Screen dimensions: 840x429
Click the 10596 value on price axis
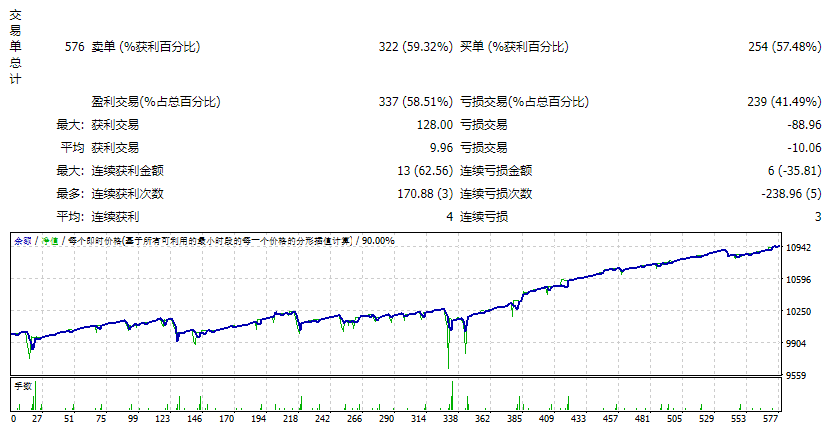click(x=798, y=280)
